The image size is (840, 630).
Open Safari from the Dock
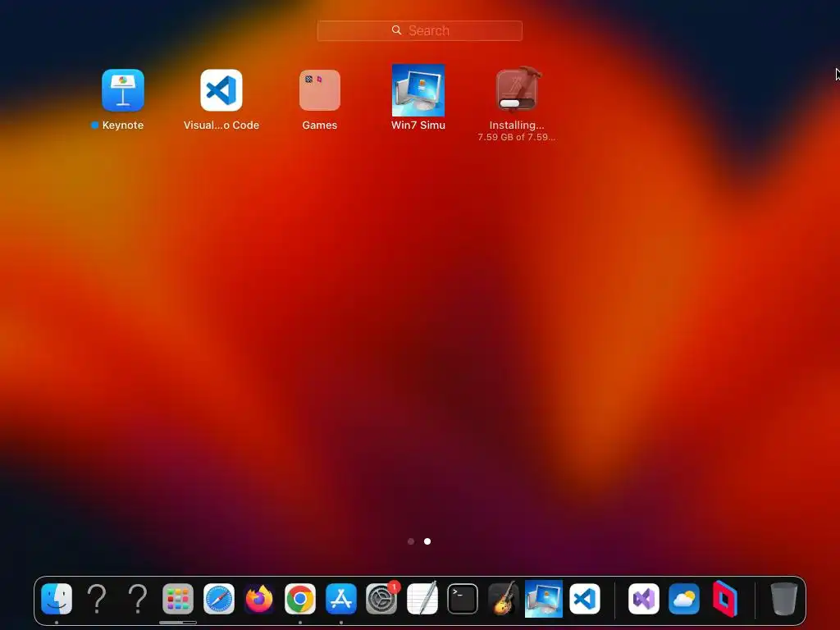click(x=218, y=598)
